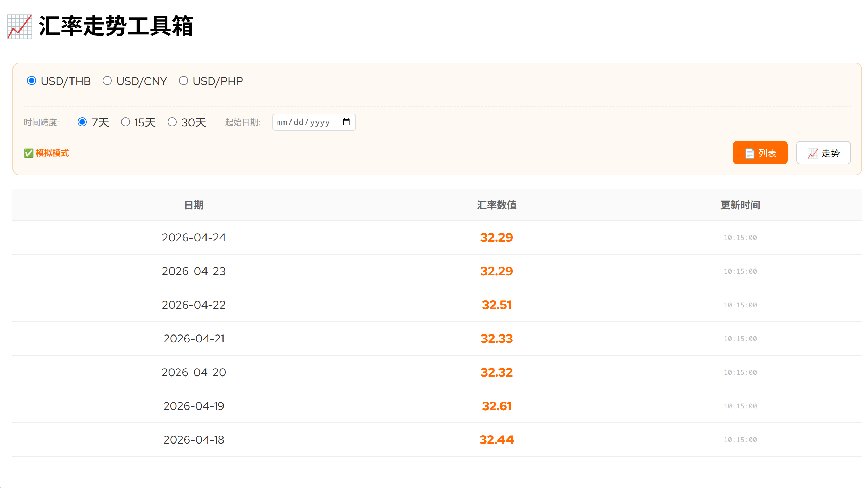
Task: Click the rate 32.61 for 2026-04-19
Action: [x=497, y=406]
